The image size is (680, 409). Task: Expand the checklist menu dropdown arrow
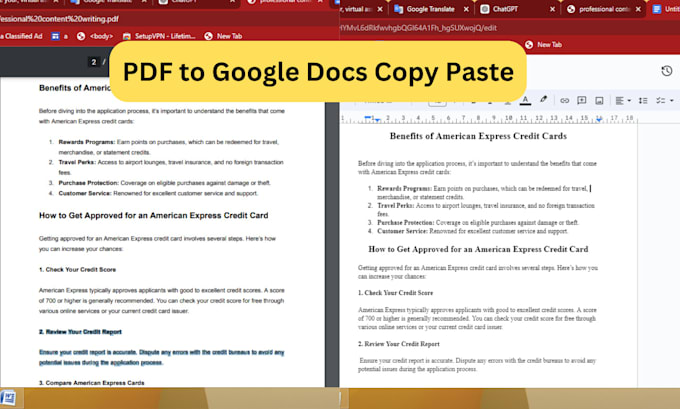[x=672, y=101]
